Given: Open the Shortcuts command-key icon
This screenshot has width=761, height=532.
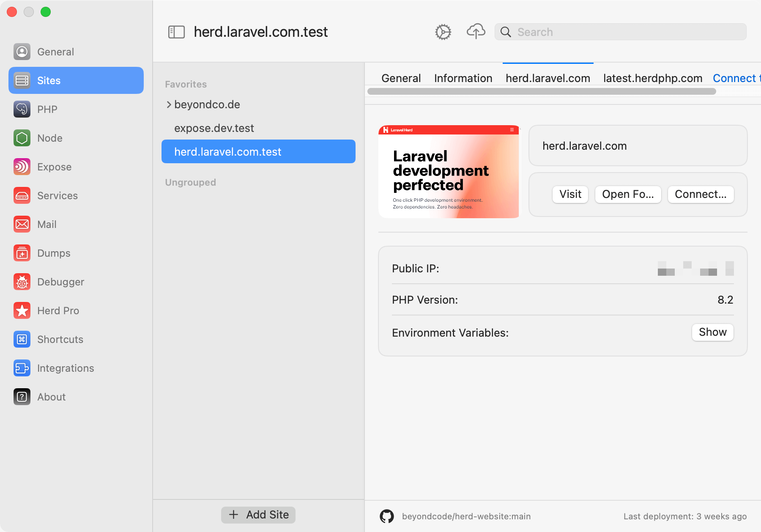Looking at the screenshot, I should [22, 339].
